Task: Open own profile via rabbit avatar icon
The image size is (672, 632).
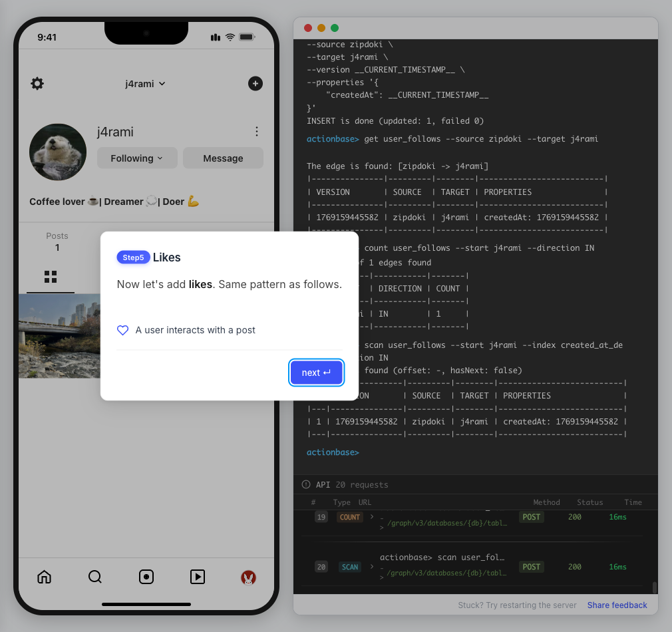Action: [x=248, y=577]
